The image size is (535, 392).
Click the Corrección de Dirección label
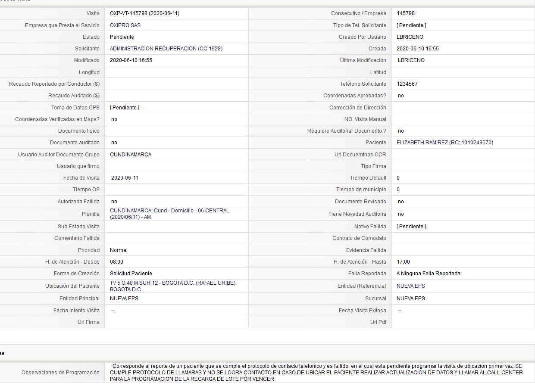coord(358,108)
